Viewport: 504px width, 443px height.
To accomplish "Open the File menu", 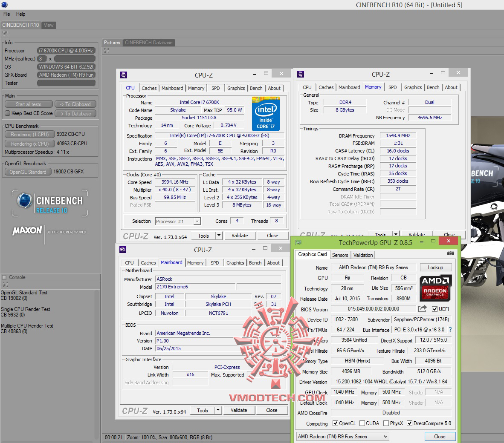I will (x=7, y=14).
